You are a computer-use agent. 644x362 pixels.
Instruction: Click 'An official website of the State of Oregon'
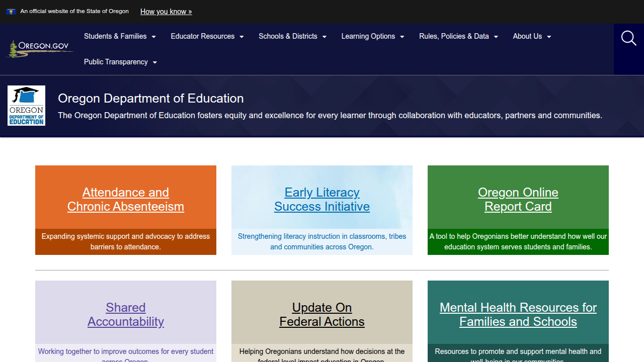74,11
